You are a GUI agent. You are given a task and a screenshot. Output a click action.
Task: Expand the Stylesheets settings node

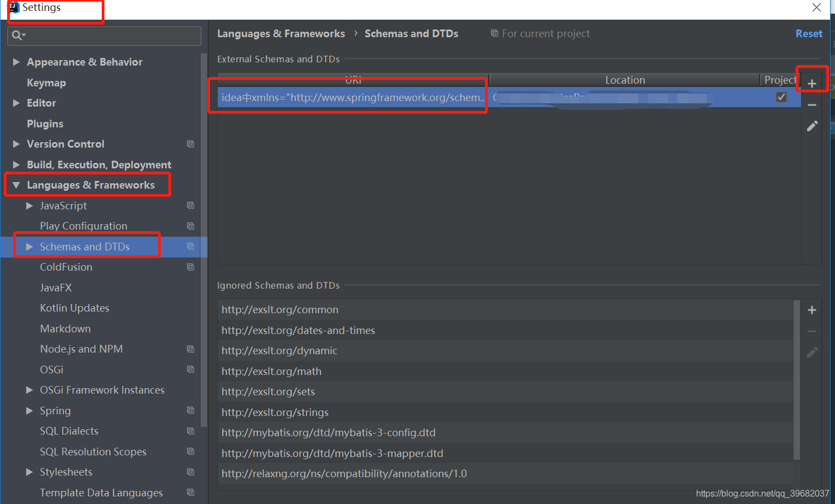click(x=30, y=472)
